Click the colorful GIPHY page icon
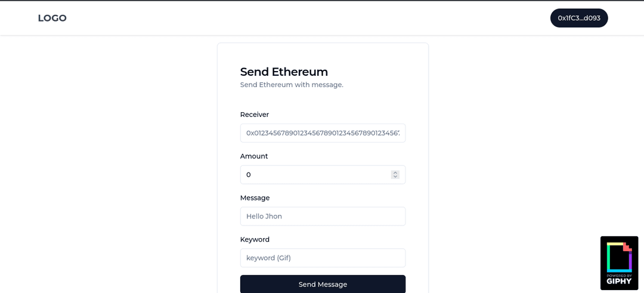 [x=620, y=258]
